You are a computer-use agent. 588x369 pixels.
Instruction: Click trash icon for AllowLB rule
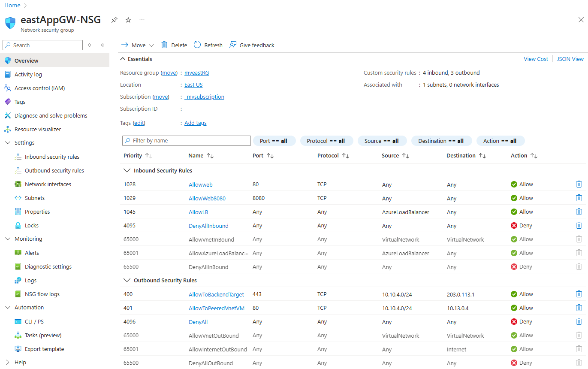[579, 212]
